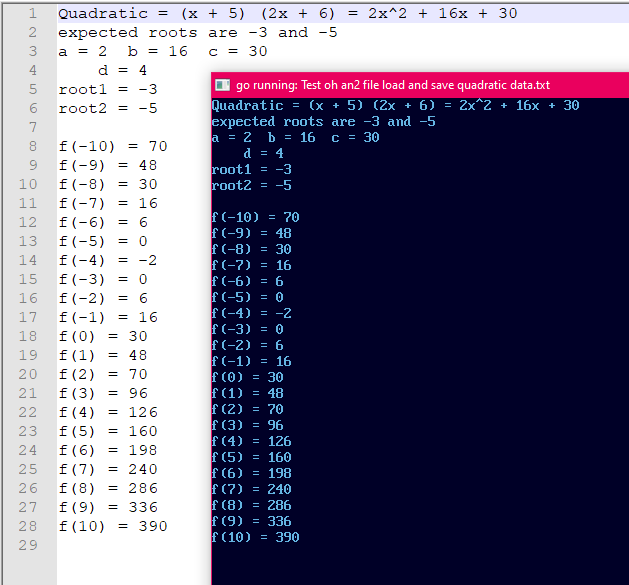Click 'f(-6) = 6' in the console output
This screenshot has width=629, height=585.
click(x=248, y=282)
